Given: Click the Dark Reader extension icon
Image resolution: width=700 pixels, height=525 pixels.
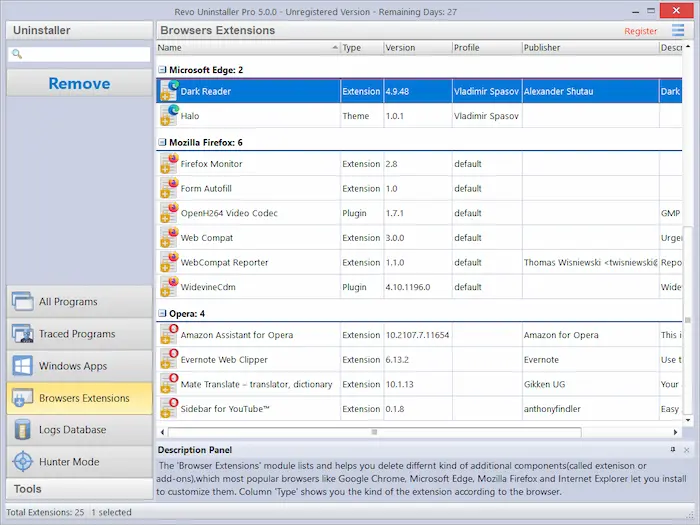Looking at the screenshot, I should point(169,91).
